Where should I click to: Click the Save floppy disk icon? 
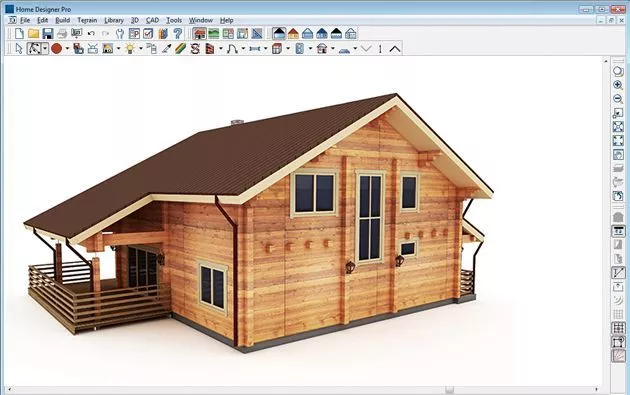pyautogui.click(x=48, y=34)
